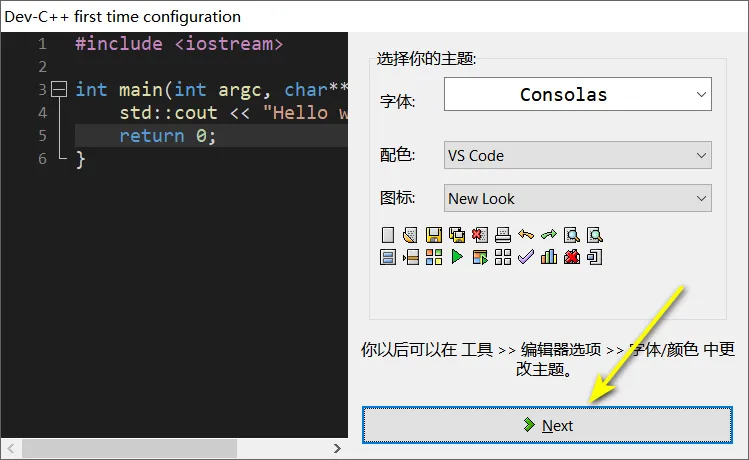The image size is (749, 460).
Task: Click the undo arrow icon
Action: (525, 236)
